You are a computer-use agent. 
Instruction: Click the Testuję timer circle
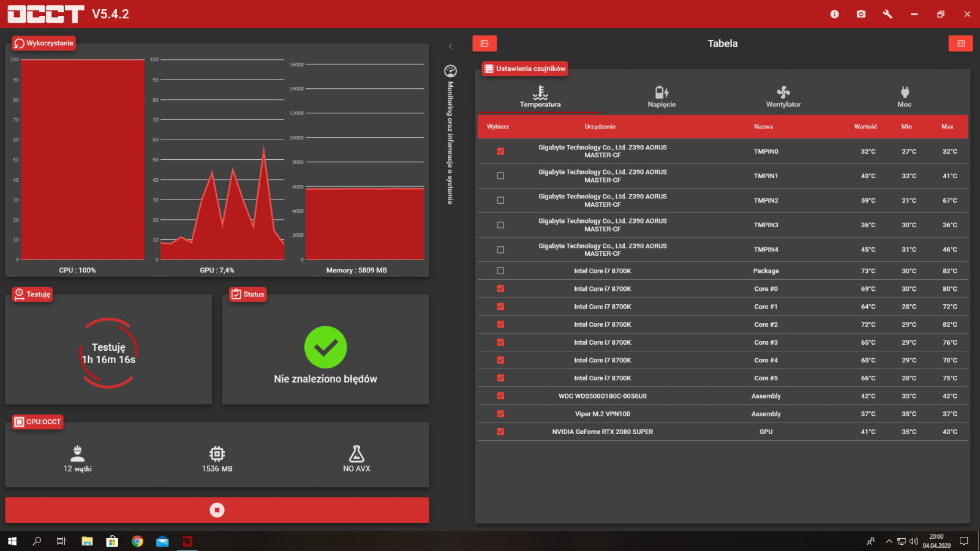[x=108, y=353]
